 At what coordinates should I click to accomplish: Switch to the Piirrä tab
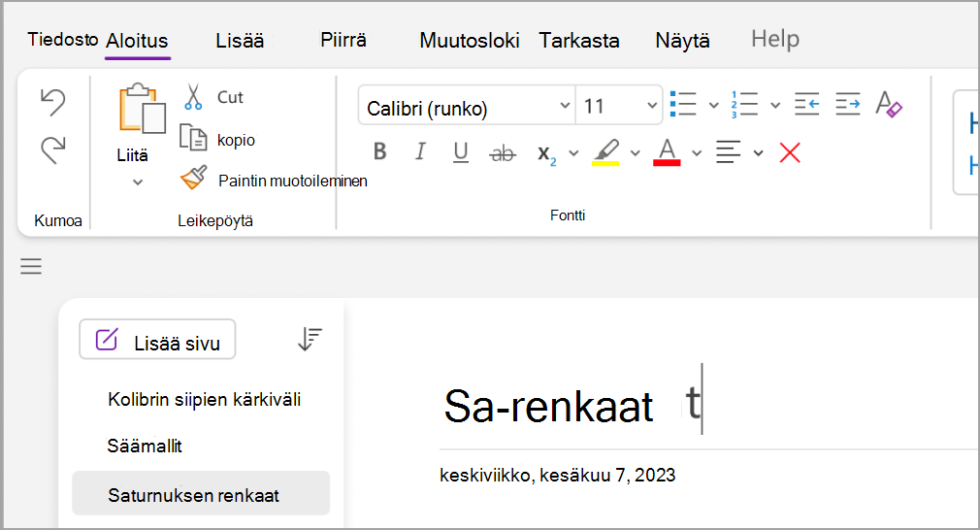coord(343,40)
